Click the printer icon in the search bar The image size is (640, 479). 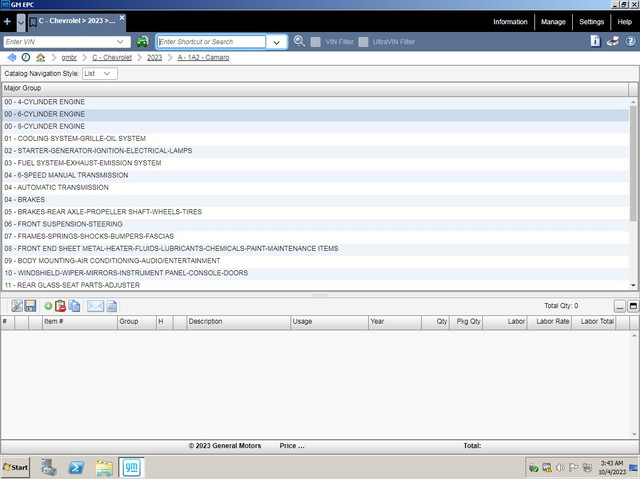[613, 41]
